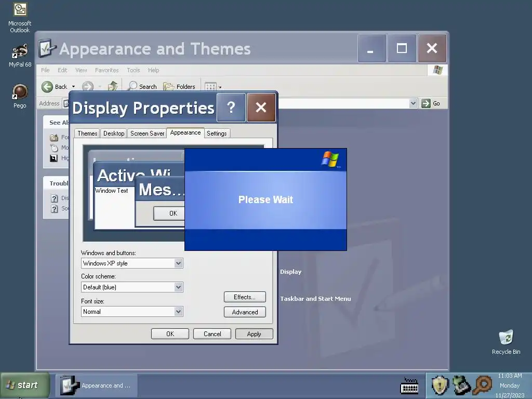
Task: Open the Windows and buttons dropdown
Action: click(x=178, y=263)
